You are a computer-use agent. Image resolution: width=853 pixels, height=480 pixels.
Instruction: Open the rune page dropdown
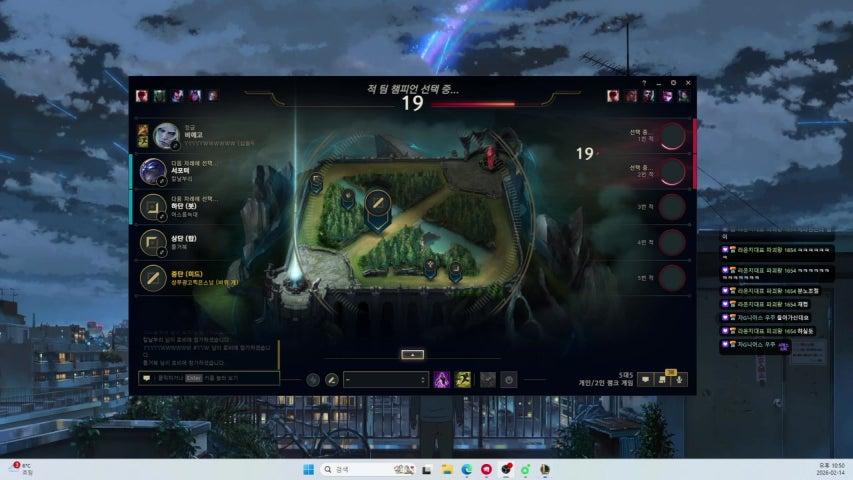(x=386, y=379)
